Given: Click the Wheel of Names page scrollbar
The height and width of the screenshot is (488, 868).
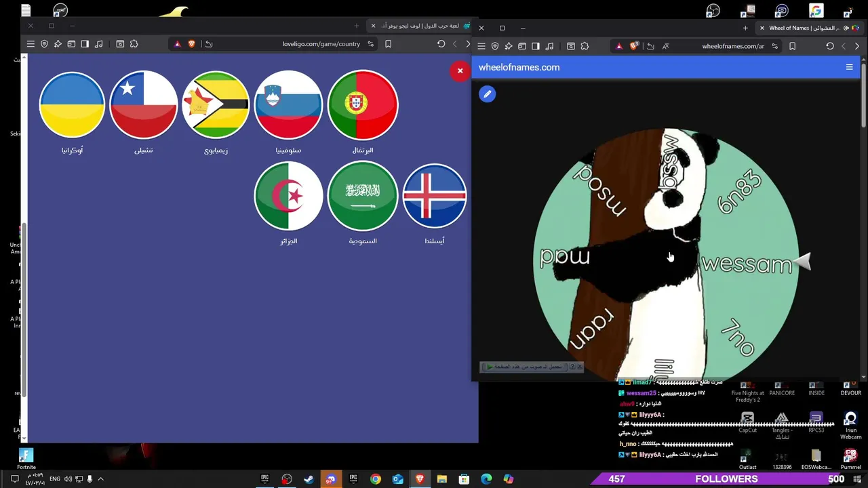Looking at the screenshot, I should click(864, 95).
